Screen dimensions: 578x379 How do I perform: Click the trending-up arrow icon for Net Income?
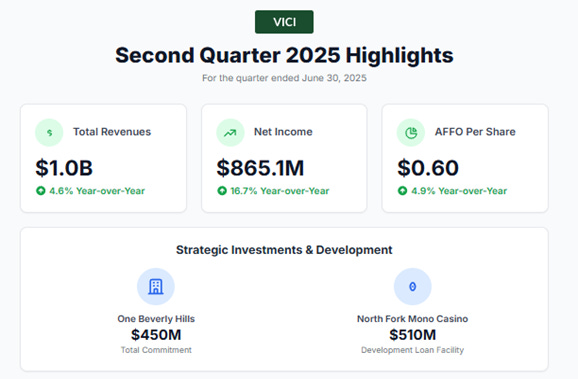[x=230, y=132]
